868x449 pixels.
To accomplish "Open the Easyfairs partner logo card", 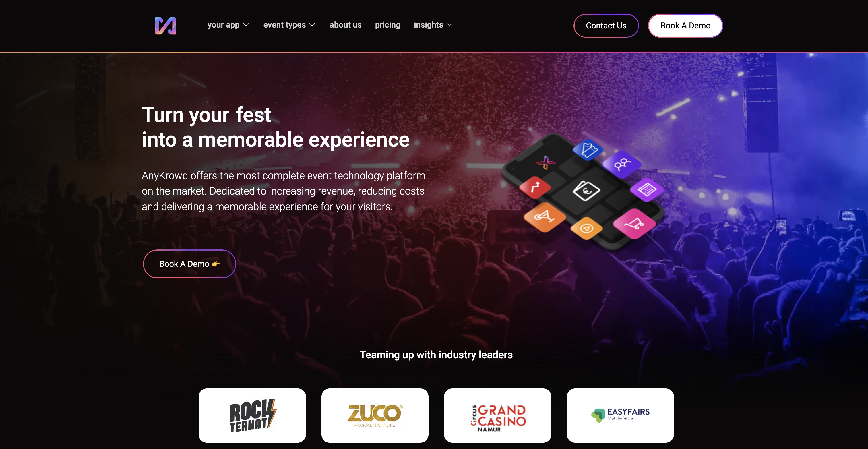I will click(620, 415).
